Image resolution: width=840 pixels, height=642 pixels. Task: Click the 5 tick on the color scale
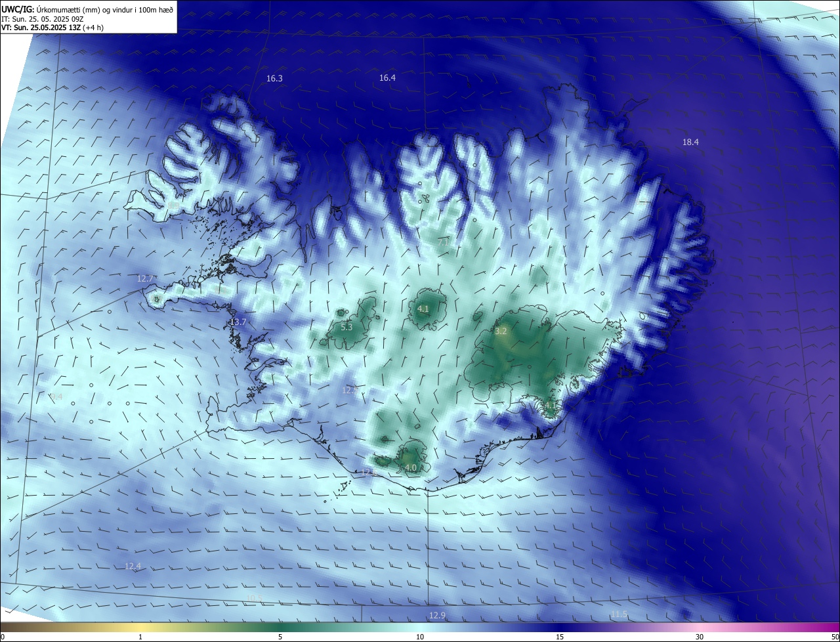(280, 637)
